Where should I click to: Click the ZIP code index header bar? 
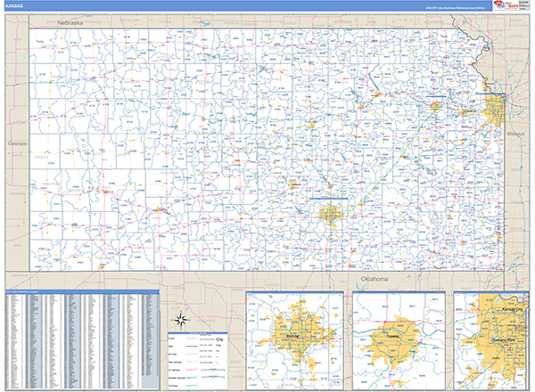pyautogui.click(x=82, y=292)
